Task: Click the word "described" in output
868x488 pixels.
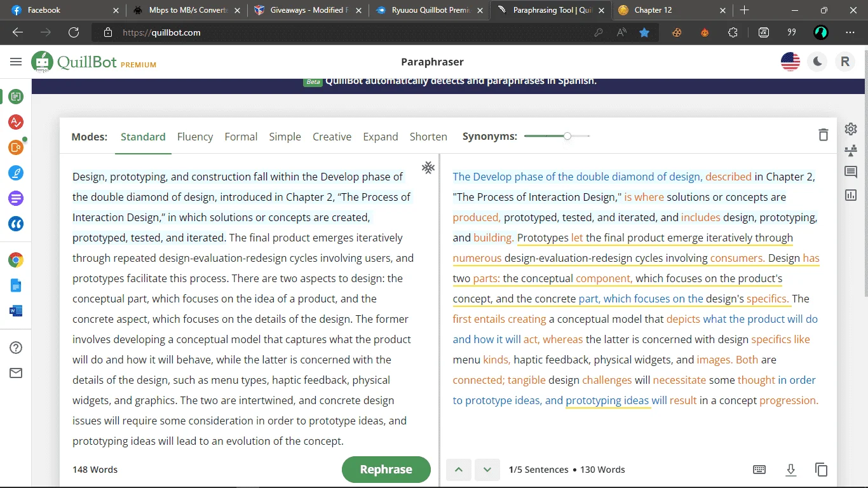Action: (728, 177)
